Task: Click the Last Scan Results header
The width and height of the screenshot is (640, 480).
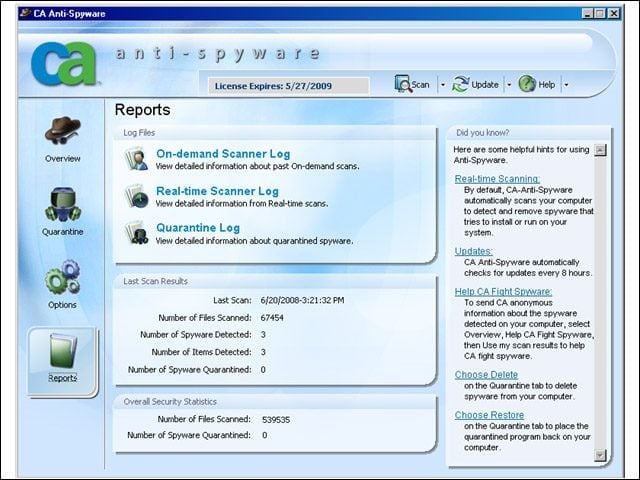Action: (x=156, y=281)
